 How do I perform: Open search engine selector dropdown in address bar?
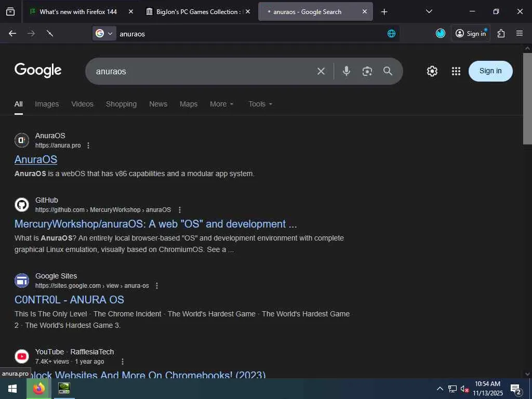(x=104, y=33)
